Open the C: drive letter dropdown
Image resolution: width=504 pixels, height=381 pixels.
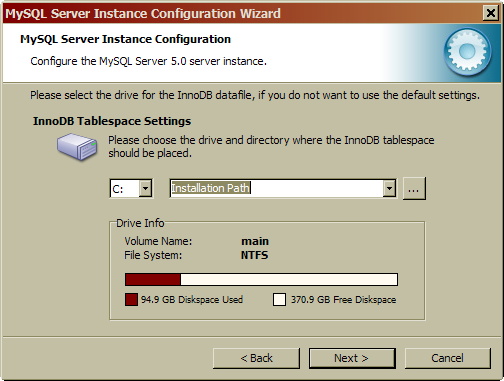[145, 189]
